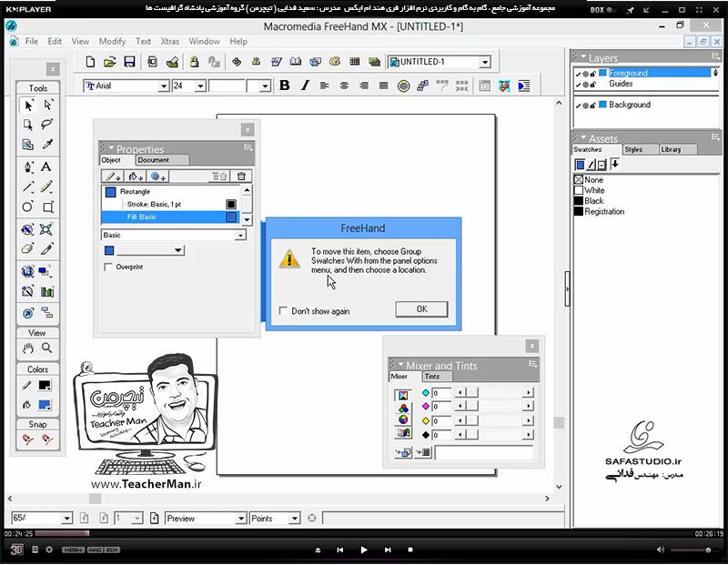Collapse the Layers panel triangle
Viewport: 728px width, 565px height.
583,57
